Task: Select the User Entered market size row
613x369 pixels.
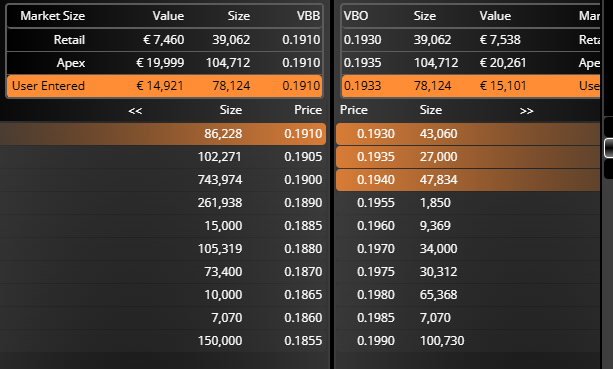Action: tap(164, 86)
